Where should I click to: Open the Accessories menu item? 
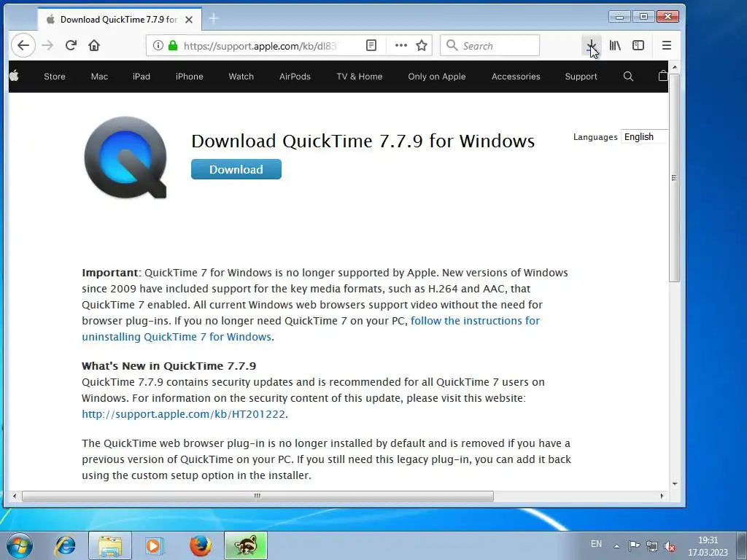[516, 77]
